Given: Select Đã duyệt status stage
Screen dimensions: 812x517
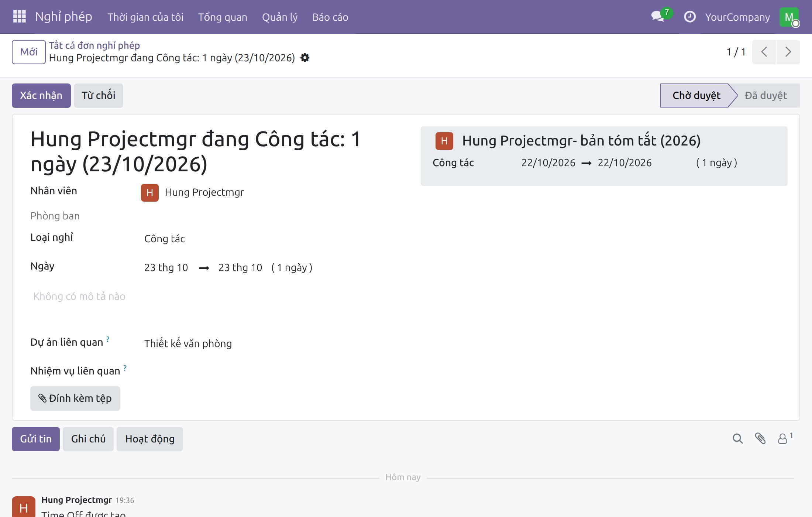Looking at the screenshot, I should tap(766, 95).
